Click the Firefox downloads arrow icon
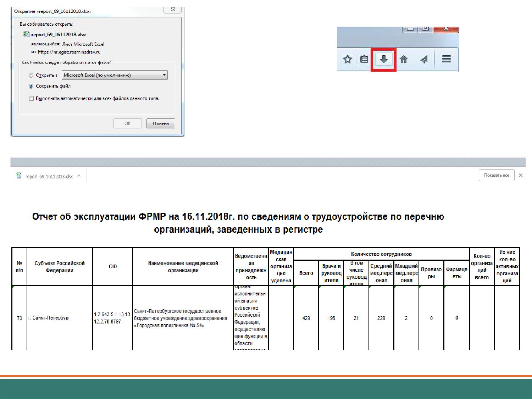This screenshot has height=399, width=532. pyautogui.click(x=383, y=59)
